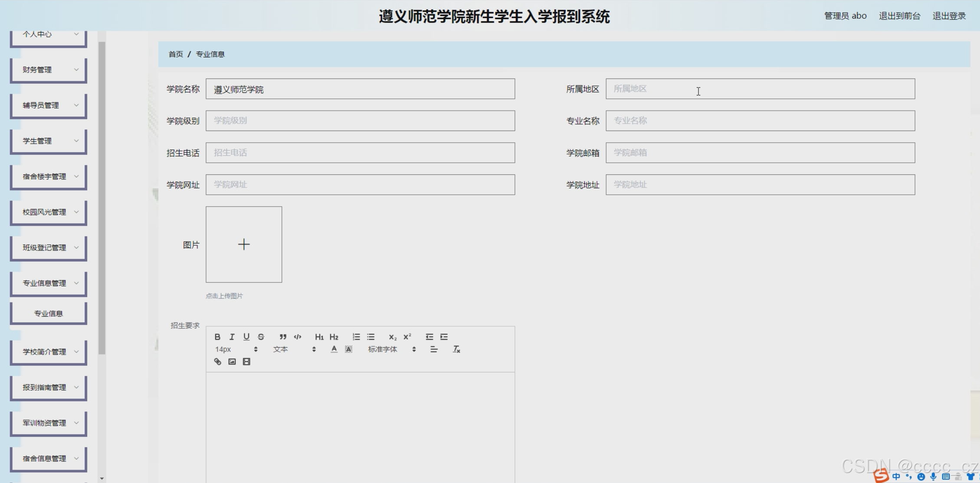Viewport: 980px width, 483px height.
Task: Toggle strikethrough formatting in editor
Action: click(x=261, y=337)
